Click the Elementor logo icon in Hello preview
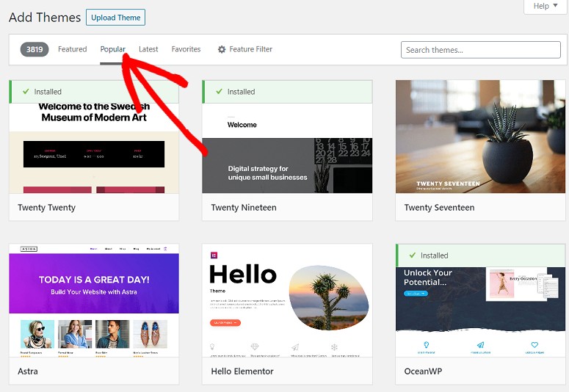 [x=214, y=255]
